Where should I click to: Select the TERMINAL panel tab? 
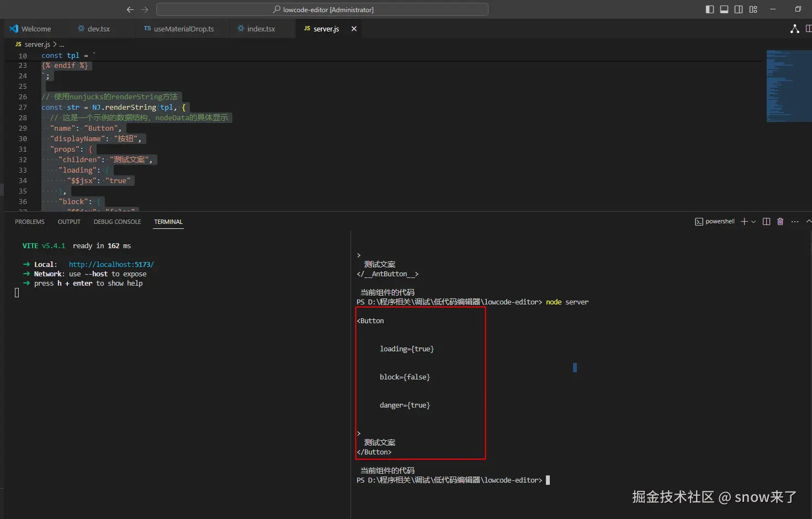[x=168, y=222]
